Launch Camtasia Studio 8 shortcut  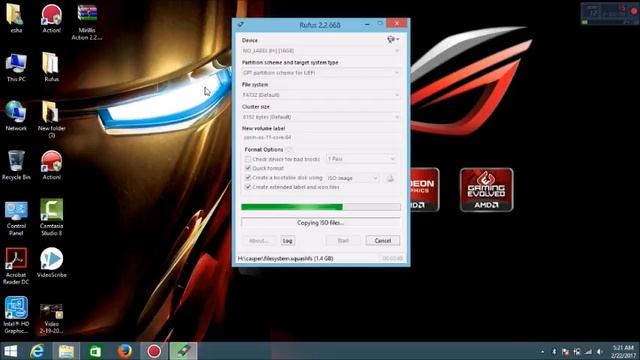coord(51,218)
